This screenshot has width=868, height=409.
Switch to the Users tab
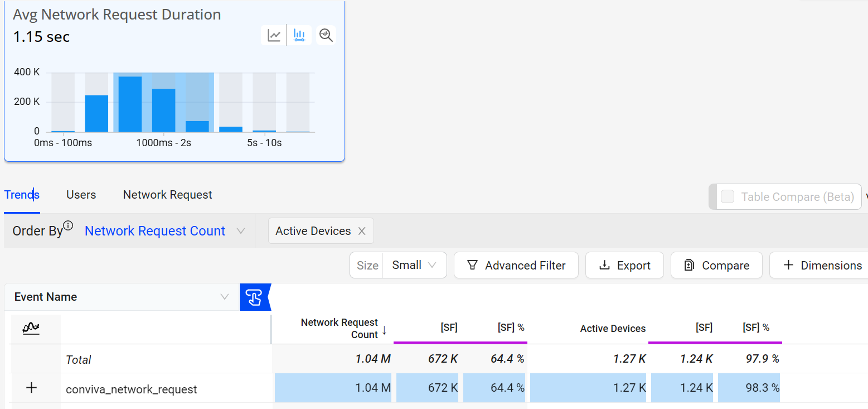click(81, 195)
